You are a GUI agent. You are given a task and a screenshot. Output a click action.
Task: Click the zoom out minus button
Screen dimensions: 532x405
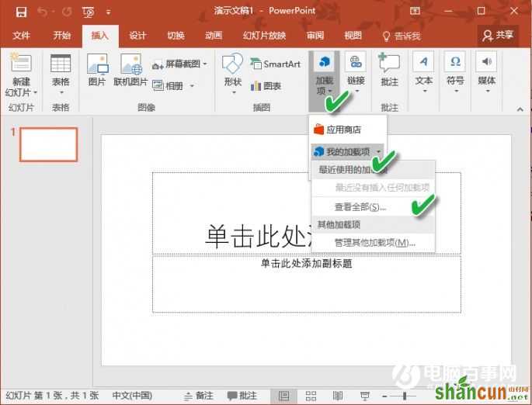(384, 396)
